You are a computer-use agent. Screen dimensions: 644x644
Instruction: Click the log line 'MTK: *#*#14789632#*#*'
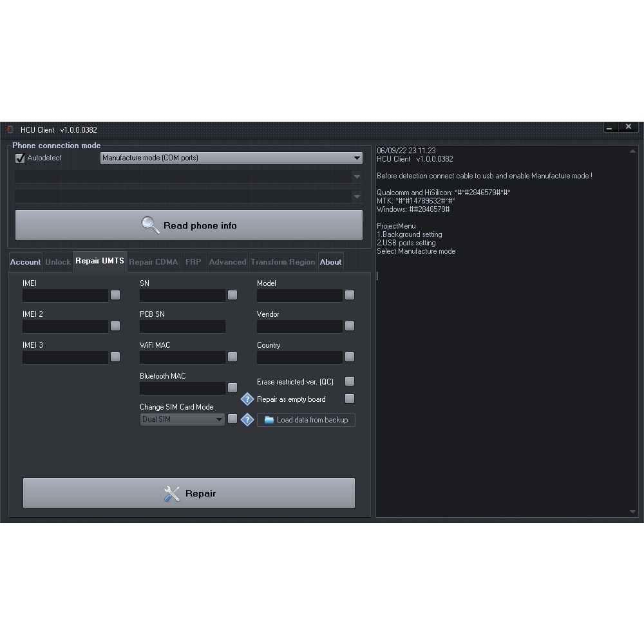pos(415,201)
